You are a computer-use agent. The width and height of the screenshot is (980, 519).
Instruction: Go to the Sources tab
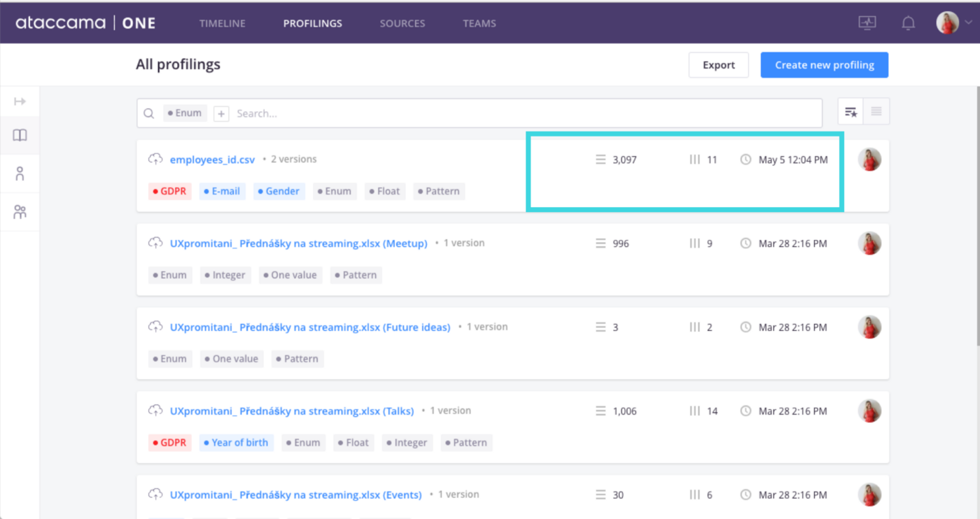click(x=402, y=23)
